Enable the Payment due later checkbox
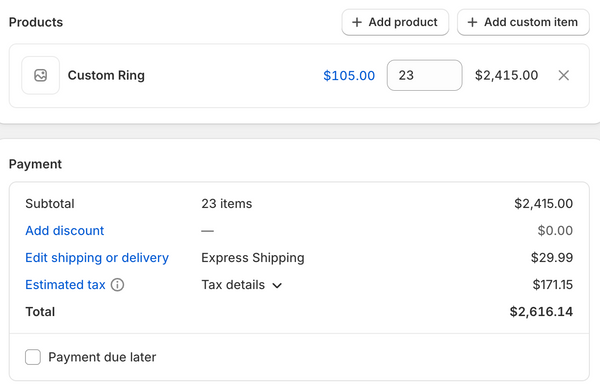The width and height of the screenshot is (600, 387). 33,357
